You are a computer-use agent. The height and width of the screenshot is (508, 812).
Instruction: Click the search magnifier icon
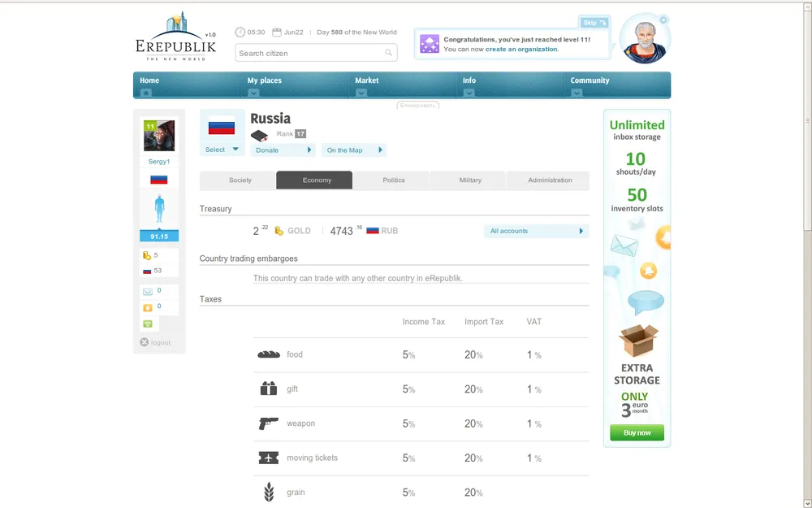(388, 53)
